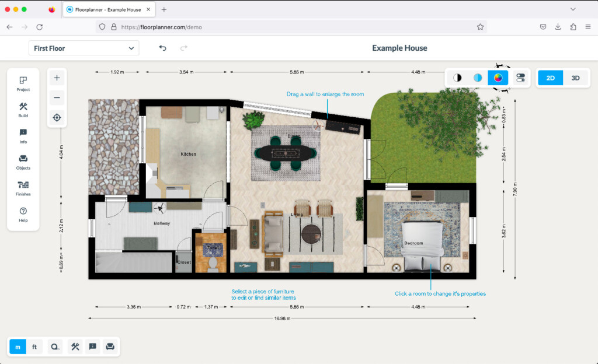Switch to 2D view
The width and height of the screenshot is (598, 364).
point(550,78)
